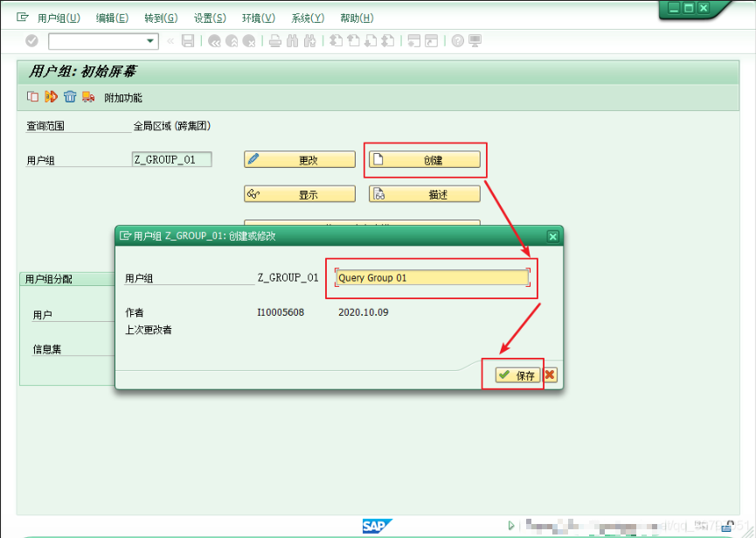Minimize the SAP window
The width and height of the screenshot is (756, 538).
coord(674,8)
